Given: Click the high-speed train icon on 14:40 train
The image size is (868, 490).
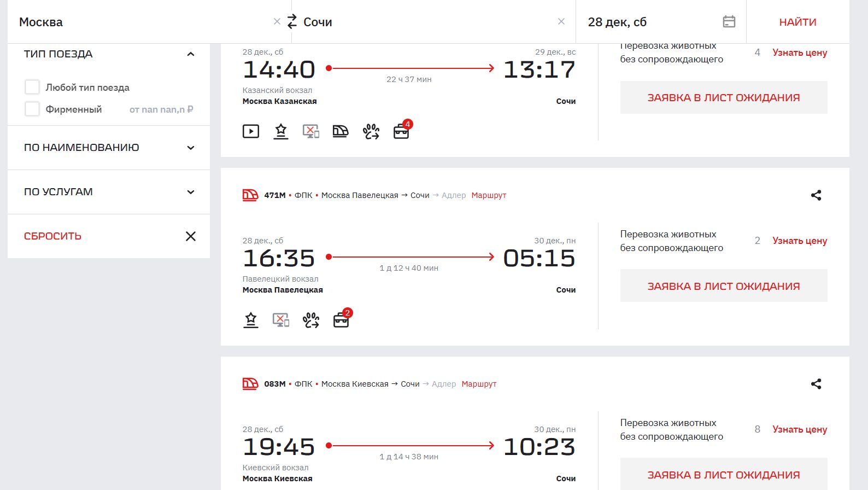Looking at the screenshot, I should click(341, 131).
